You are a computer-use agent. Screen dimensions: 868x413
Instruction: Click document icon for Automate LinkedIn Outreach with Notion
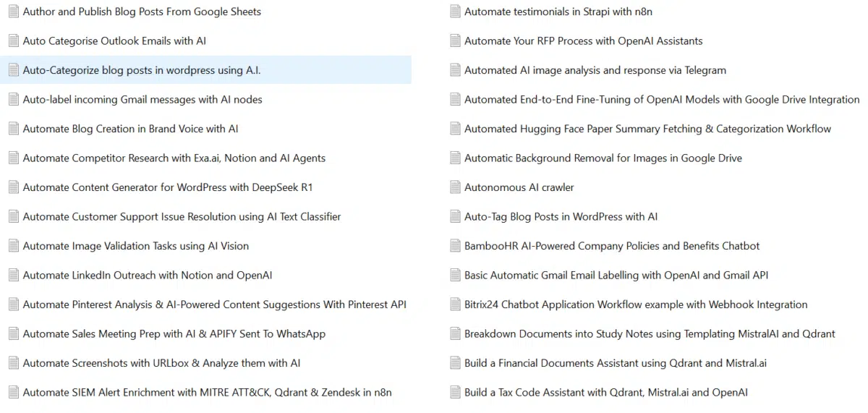click(13, 275)
